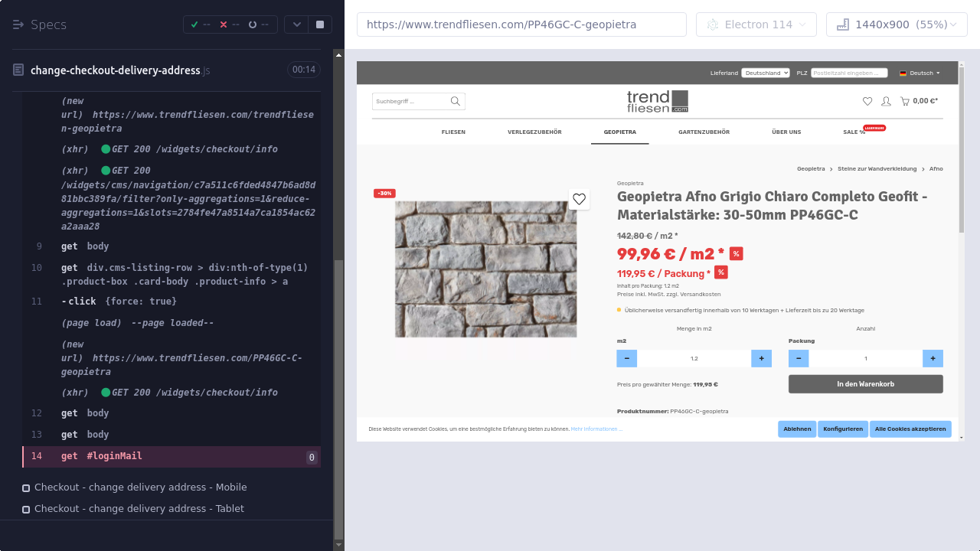980x551 pixels.
Task: Add product to wishlist heart button
Action: tap(580, 199)
